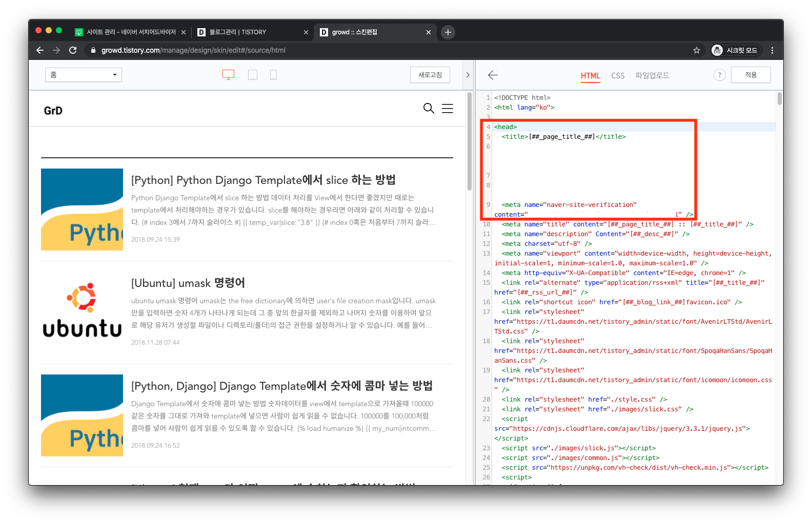Open the blog hamburger menu
The image size is (812, 523).
tap(448, 108)
